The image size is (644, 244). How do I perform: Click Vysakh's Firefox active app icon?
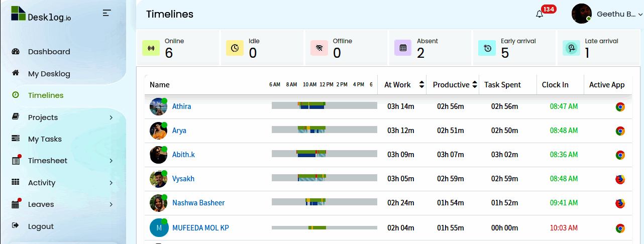pyautogui.click(x=620, y=179)
